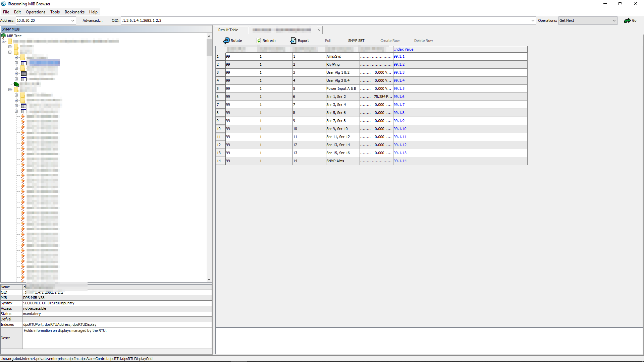Click a table grid icon in the MIB tree

[24, 63]
